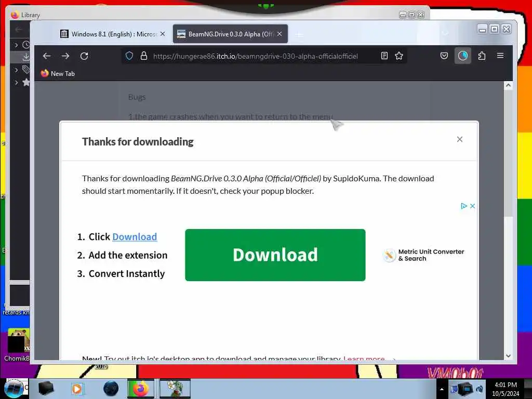532x399 pixels.
Task: Select the Tags icon in Library window
Action: point(26,70)
